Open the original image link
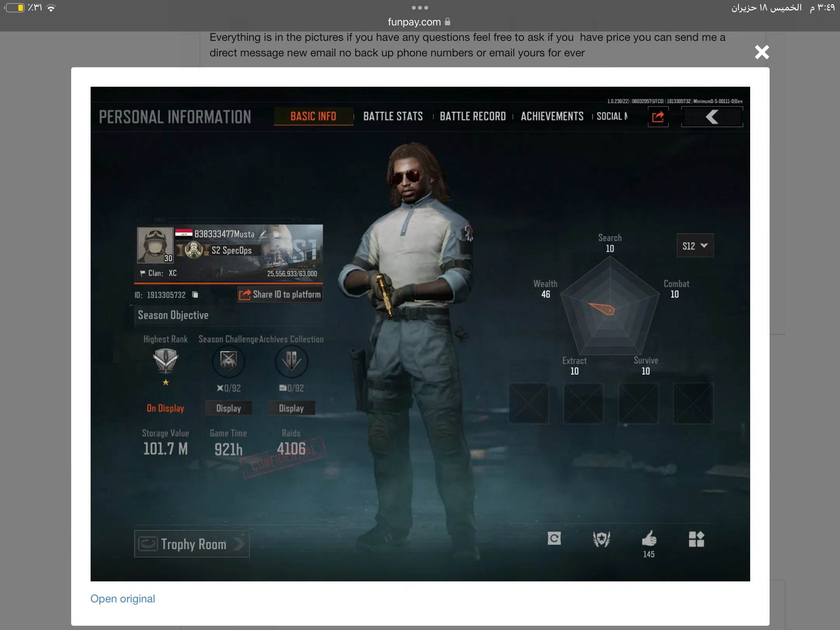 pos(122,598)
